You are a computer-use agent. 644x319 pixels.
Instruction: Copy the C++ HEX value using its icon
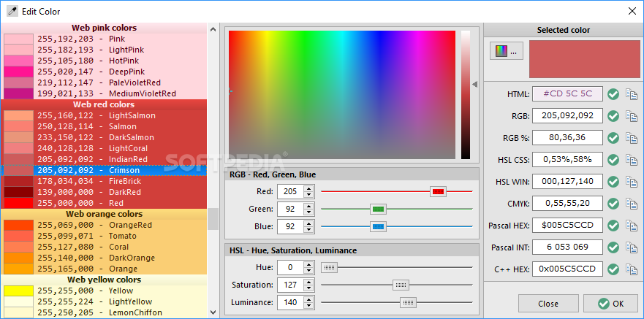(x=631, y=269)
